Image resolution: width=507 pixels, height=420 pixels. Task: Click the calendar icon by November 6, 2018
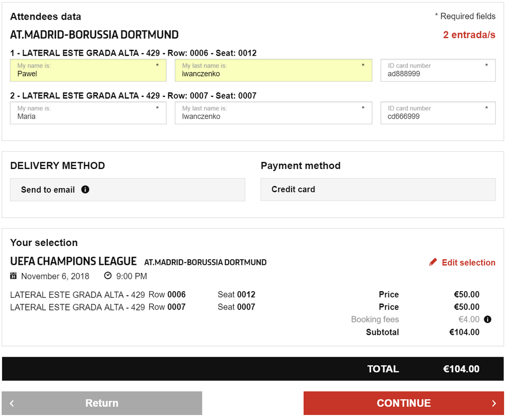[x=13, y=276]
